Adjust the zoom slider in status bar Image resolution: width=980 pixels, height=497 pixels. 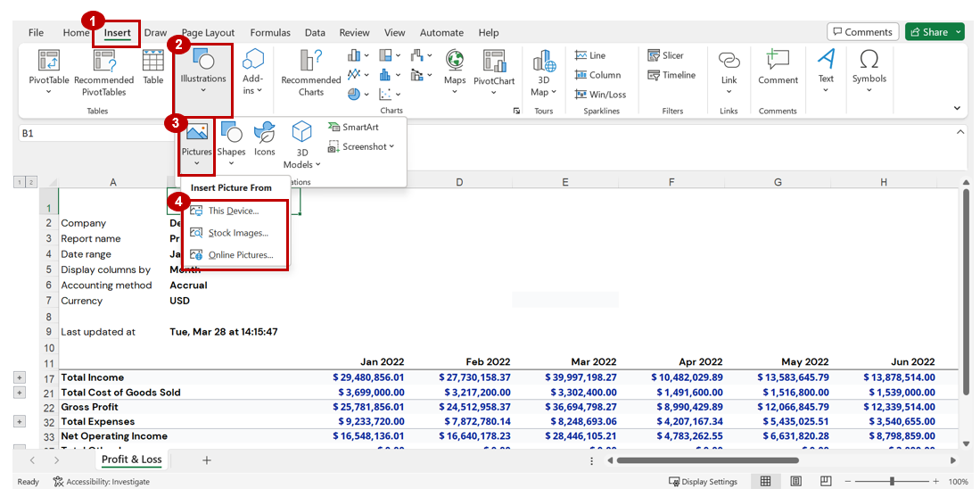point(892,482)
